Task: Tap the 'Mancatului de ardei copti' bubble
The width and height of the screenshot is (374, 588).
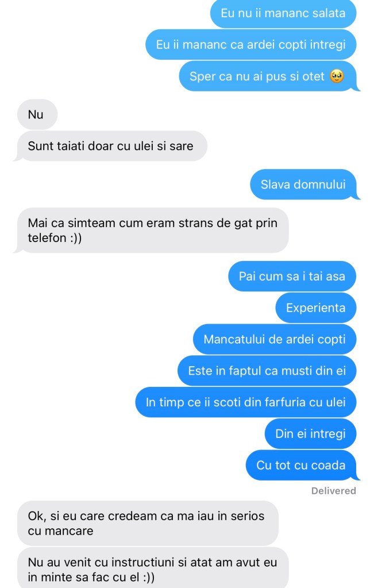Action: click(x=274, y=339)
